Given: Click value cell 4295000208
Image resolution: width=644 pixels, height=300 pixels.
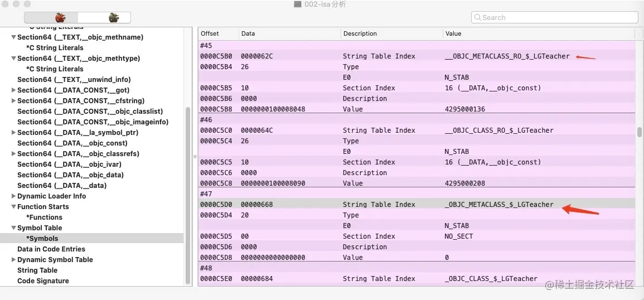Looking at the screenshot, I should point(464,183).
